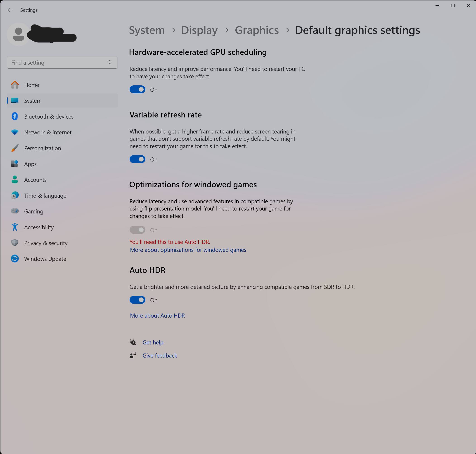
Task: Open the Home page icon
Action: 15,85
